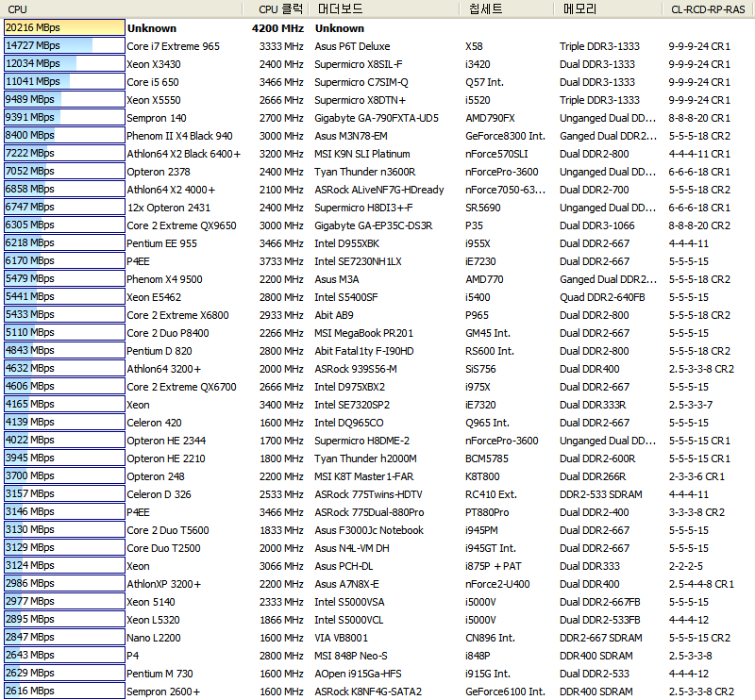Image resolution: width=755 pixels, height=700 pixels.
Task: Click Core 2 Extreme QX9650 entry
Action: tap(181, 225)
